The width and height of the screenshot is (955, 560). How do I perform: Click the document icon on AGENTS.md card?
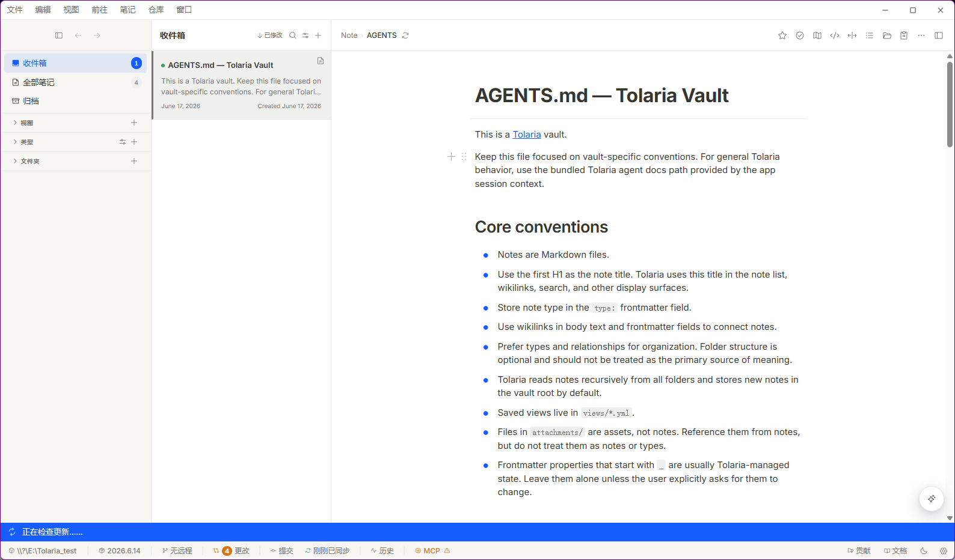[x=321, y=61]
